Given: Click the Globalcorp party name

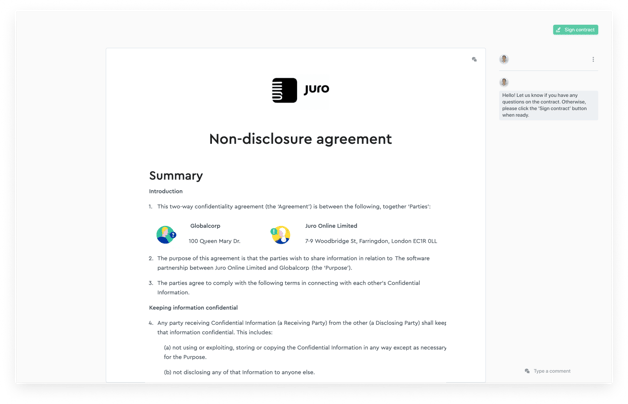Looking at the screenshot, I should pos(206,226).
